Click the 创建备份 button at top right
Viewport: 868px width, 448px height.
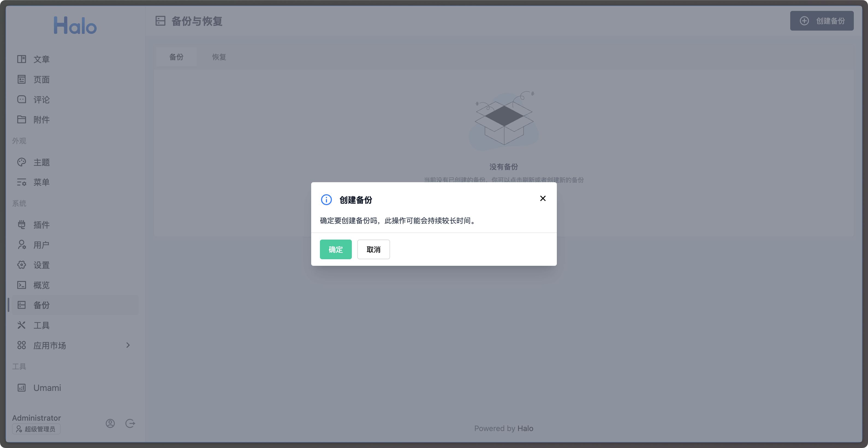pos(822,21)
